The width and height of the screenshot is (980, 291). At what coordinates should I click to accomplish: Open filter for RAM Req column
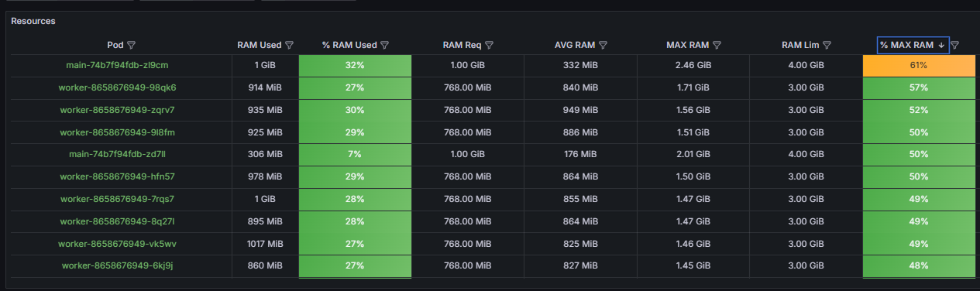489,46
